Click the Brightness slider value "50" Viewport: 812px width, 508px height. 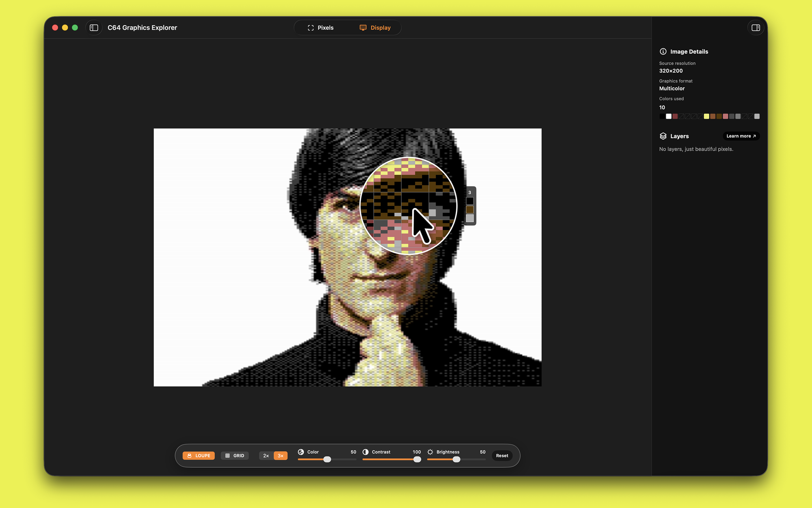pyautogui.click(x=483, y=452)
